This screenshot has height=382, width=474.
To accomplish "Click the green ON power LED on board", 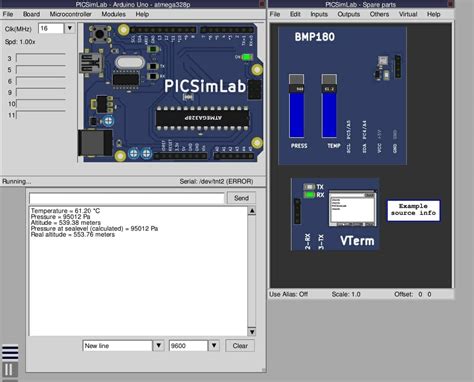I will click(247, 57).
